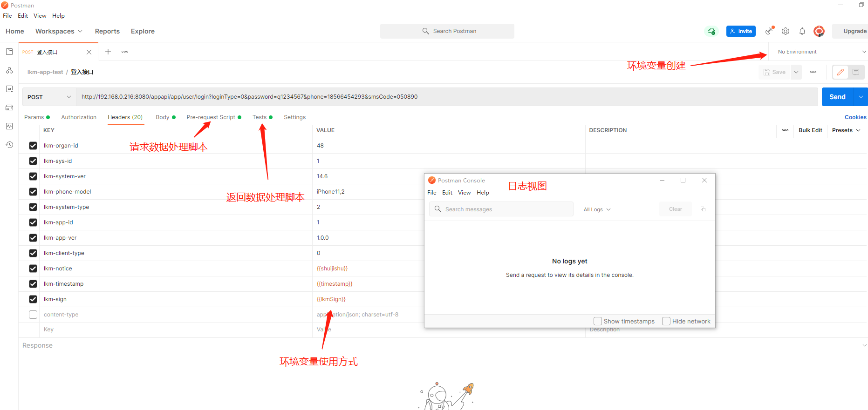Expand the Response panel chevron

click(x=864, y=345)
